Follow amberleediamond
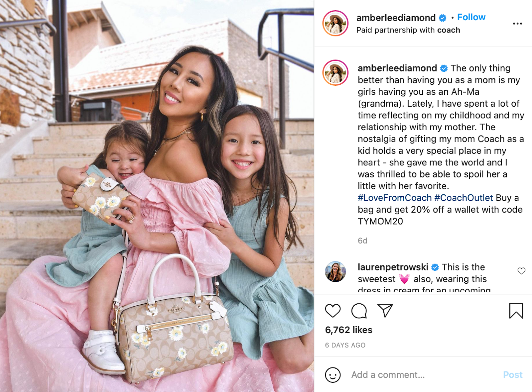Viewport: 532px width, 392px height. [471, 17]
